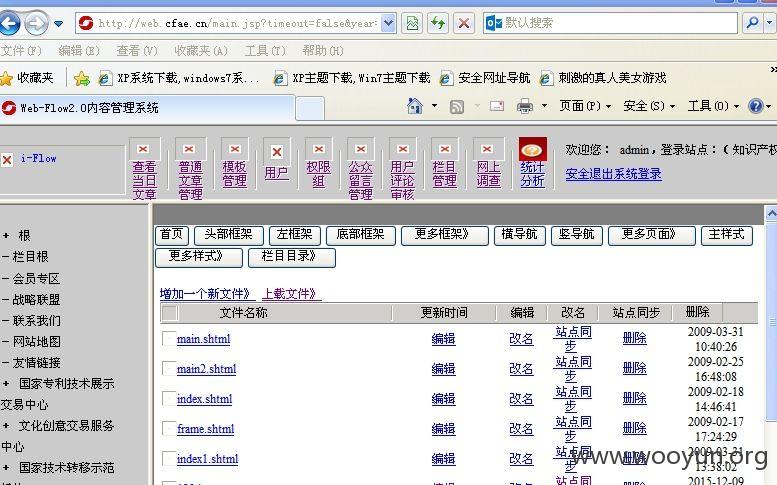Expand the address bar history dropdown
Viewport: 777px width, 485px height.
tap(388, 23)
